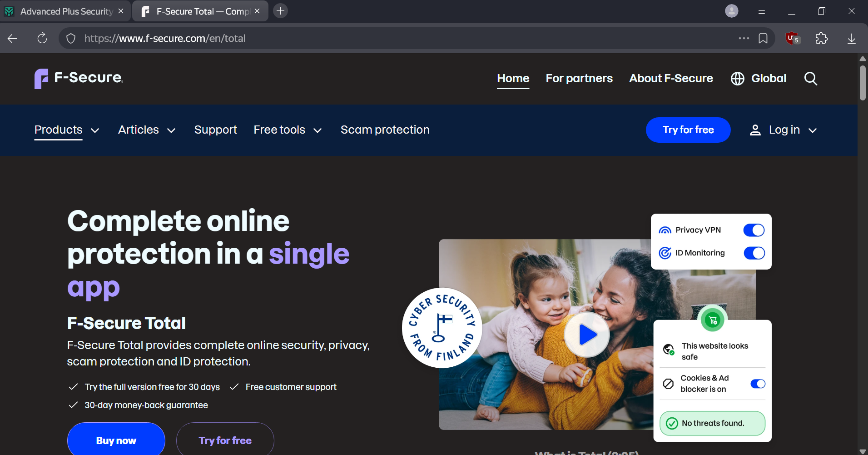
Task: Open a new tab with the plus icon
Action: (x=281, y=11)
